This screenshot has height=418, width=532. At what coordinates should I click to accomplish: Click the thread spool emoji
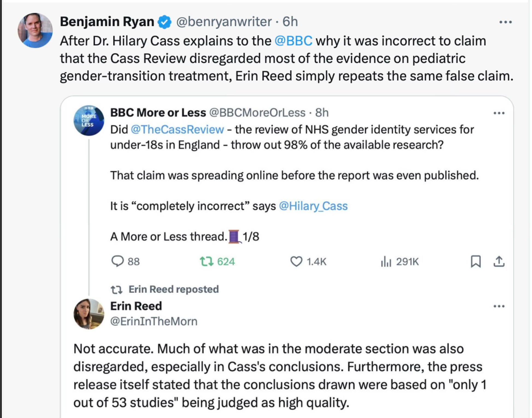pos(234,236)
